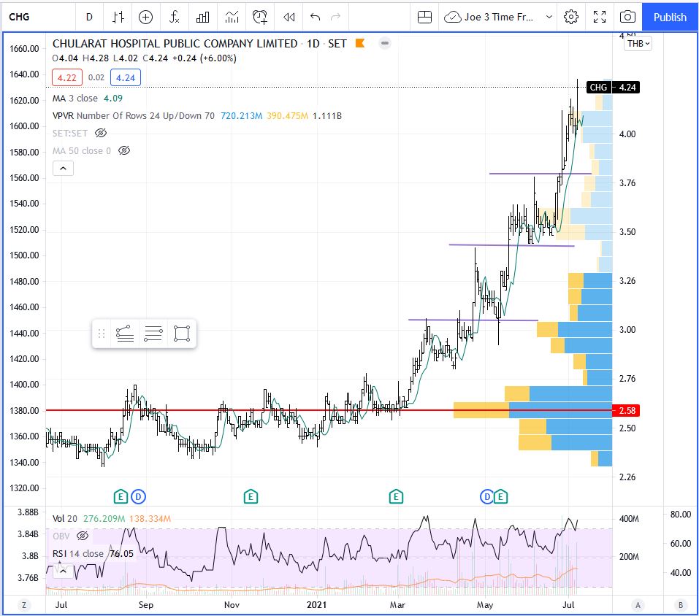Click the B button at bottom right

[x=681, y=605]
